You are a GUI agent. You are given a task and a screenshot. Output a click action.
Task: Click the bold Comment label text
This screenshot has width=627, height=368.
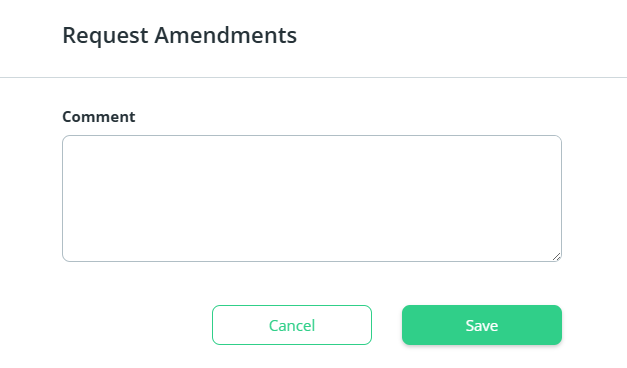coord(99,117)
